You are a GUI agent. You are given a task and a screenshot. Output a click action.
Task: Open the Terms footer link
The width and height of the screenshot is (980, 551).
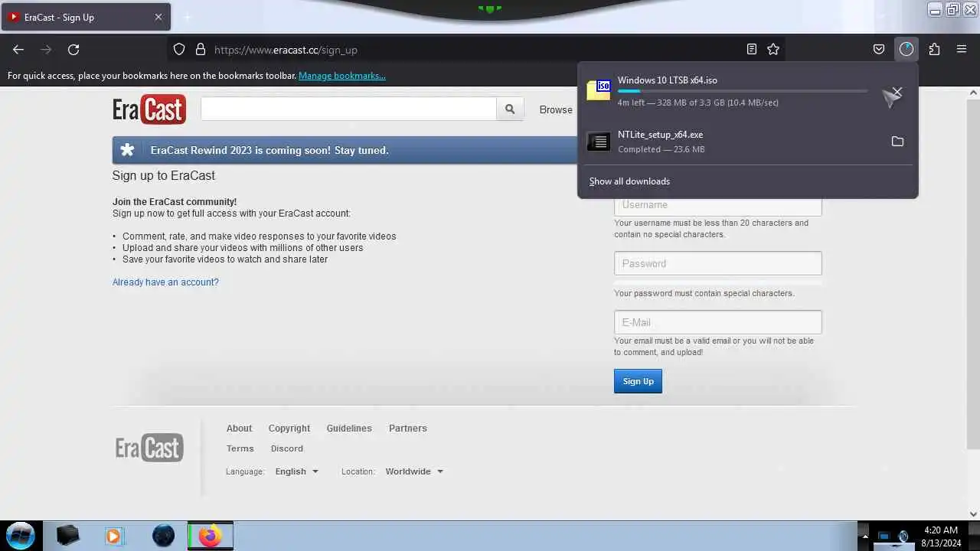[240, 448]
